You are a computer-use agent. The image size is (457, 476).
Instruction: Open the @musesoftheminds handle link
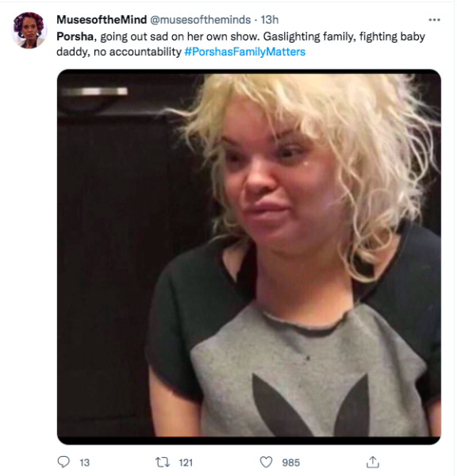click(201, 20)
